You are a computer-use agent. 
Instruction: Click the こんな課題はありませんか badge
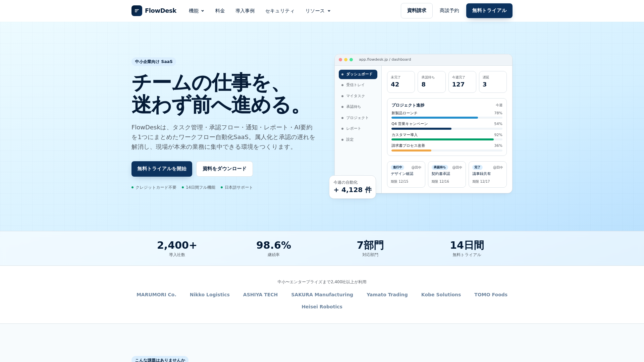point(160,360)
